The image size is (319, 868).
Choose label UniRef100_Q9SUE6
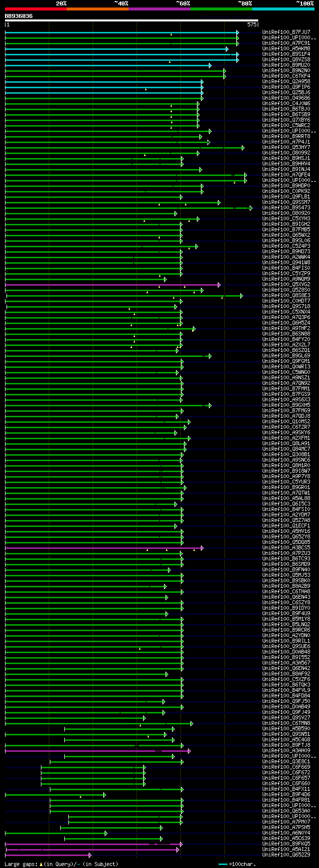tap(286, 647)
